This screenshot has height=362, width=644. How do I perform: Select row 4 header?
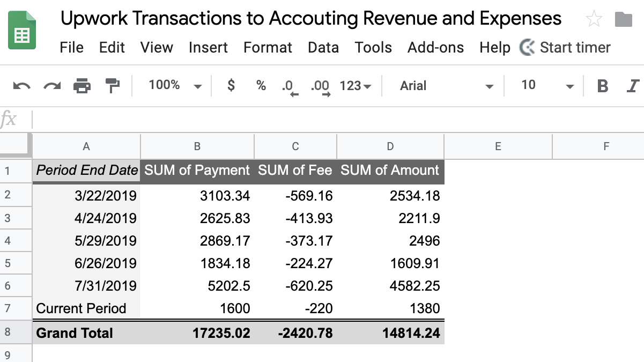pos(16,240)
